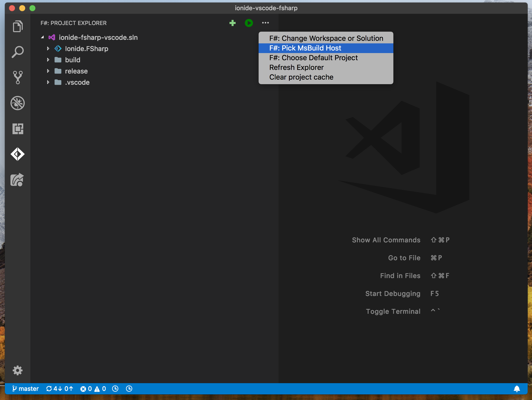
Task: Click the F#: PROJECT EXPLORER header
Action: pos(74,23)
